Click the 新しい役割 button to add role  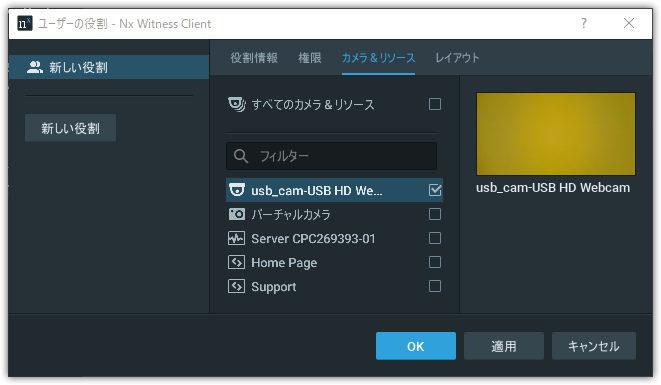(70, 128)
